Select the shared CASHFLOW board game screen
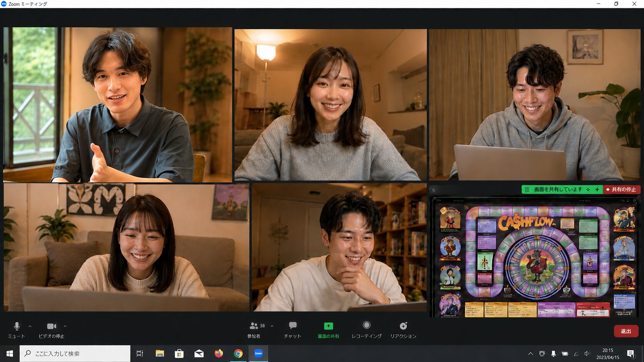This screenshot has width=644, height=362. pos(535,257)
